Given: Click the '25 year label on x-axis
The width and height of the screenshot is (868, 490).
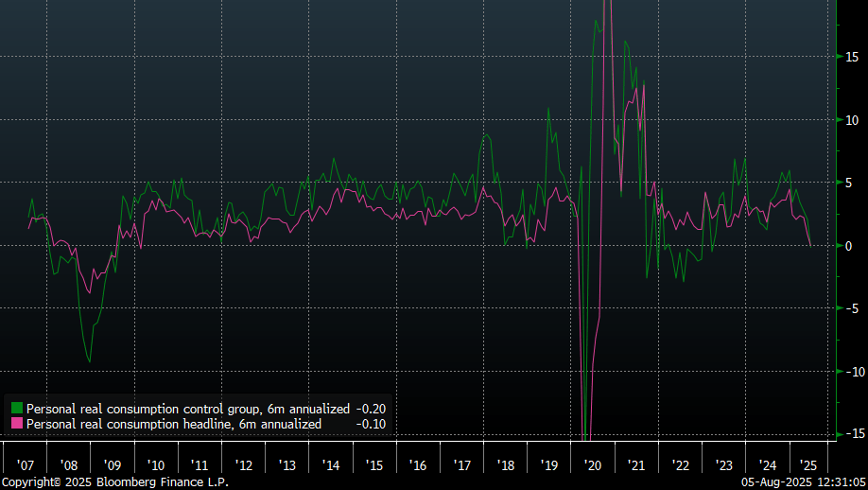Looking at the screenshot, I should 810,465.
